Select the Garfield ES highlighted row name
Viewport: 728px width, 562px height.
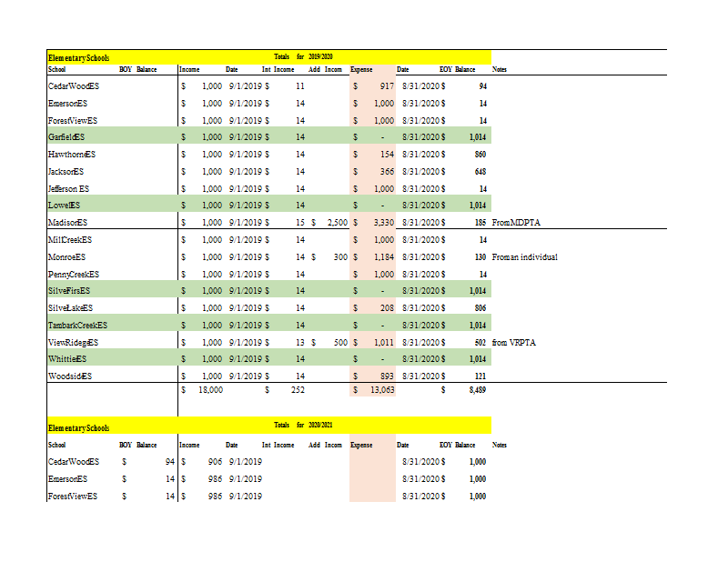[x=66, y=137]
